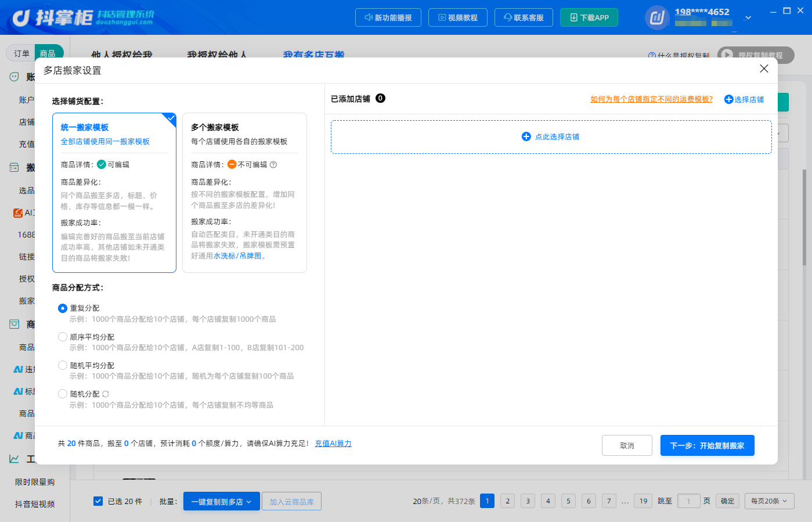Click 下一步：开始复制搬家 button
The width and height of the screenshot is (812, 522).
pos(707,445)
